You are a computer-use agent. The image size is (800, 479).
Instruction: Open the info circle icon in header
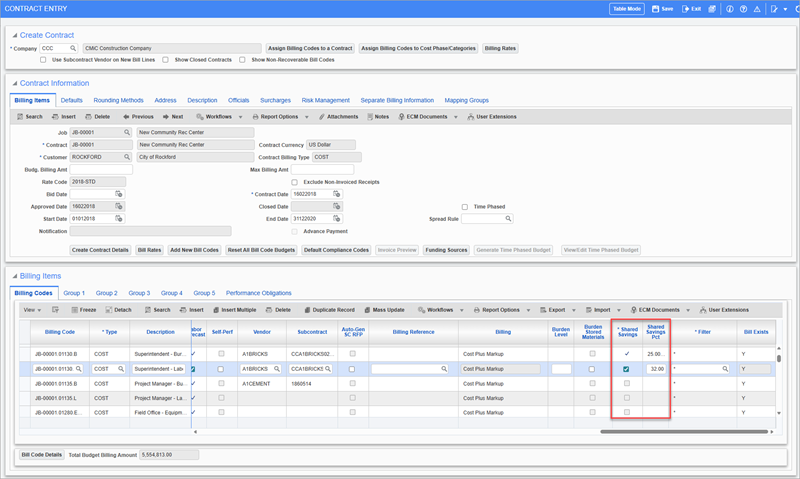pyautogui.click(x=730, y=9)
